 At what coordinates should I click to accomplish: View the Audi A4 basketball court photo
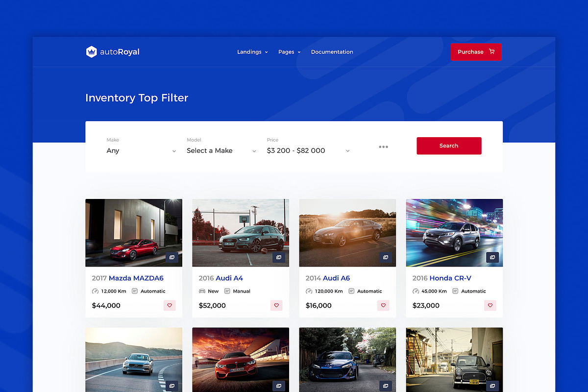click(x=241, y=233)
